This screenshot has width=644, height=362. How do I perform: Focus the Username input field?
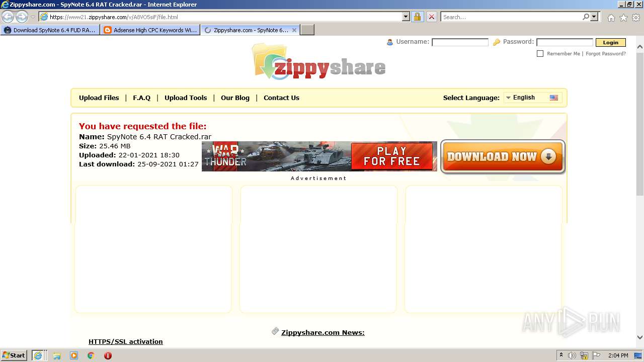[460, 42]
